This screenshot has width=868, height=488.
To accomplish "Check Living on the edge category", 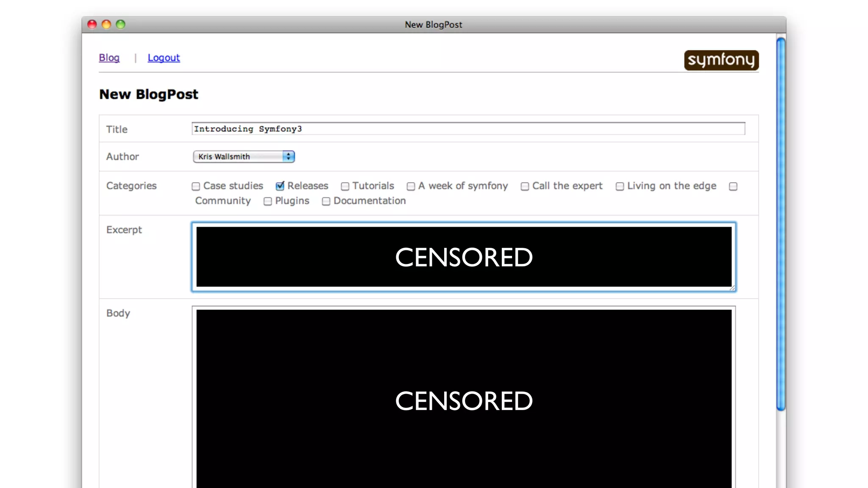I will coord(620,186).
